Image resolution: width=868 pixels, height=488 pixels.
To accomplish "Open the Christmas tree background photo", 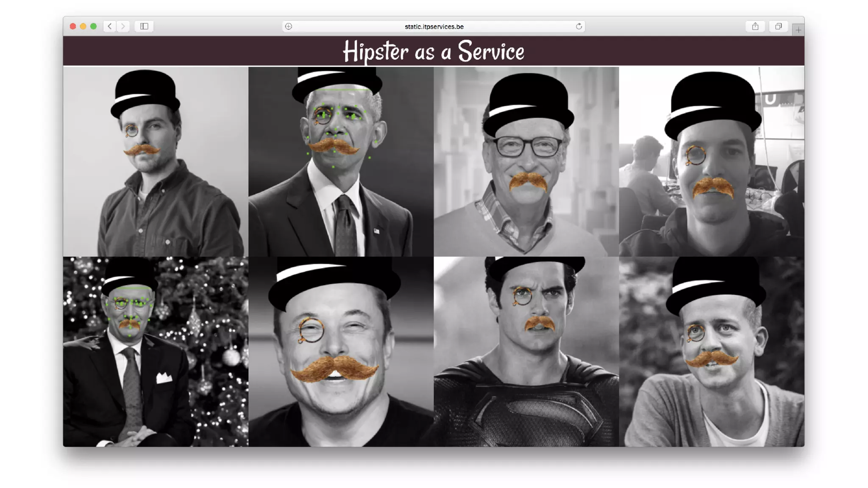I will (156, 352).
